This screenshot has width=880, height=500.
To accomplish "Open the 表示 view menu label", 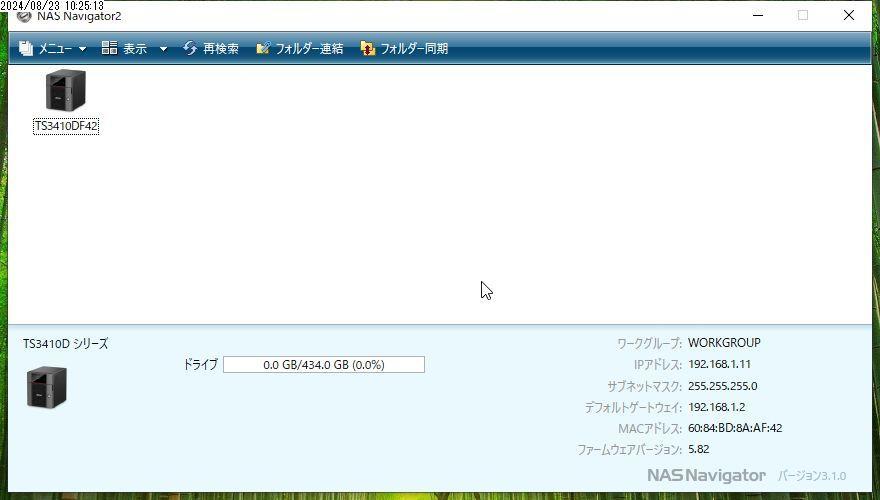I will pyautogui.click(x=135, y=49).
